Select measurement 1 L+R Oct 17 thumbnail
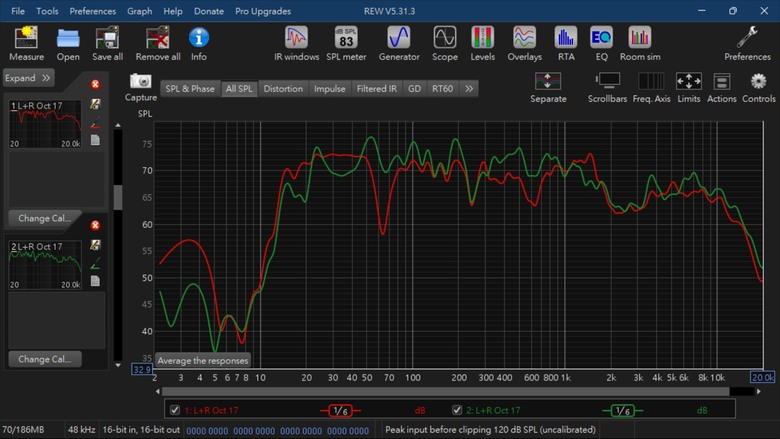780x439 pixels. point(45,124)
